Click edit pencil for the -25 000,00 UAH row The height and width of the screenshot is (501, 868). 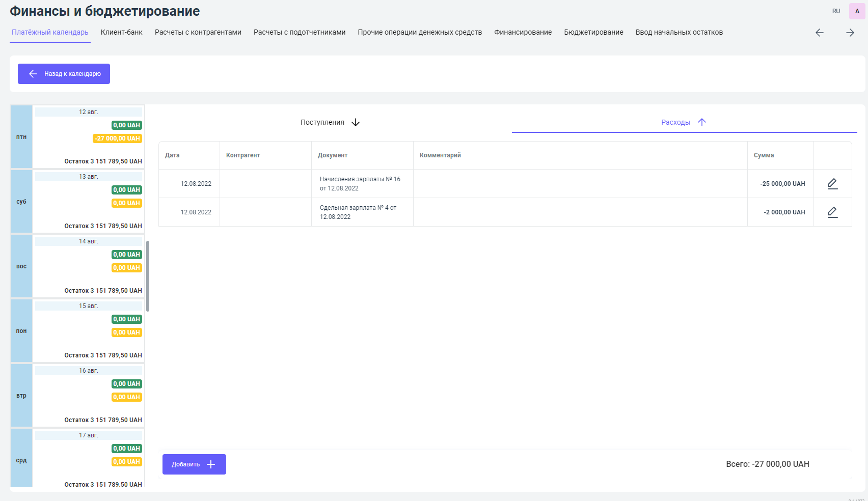click(832, 184)
